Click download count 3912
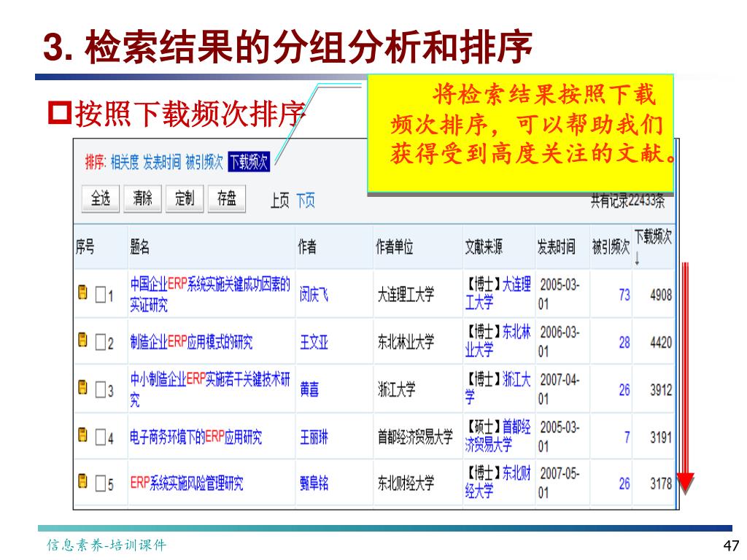Screen dimensions: 747x560 (x=661, y=390)
